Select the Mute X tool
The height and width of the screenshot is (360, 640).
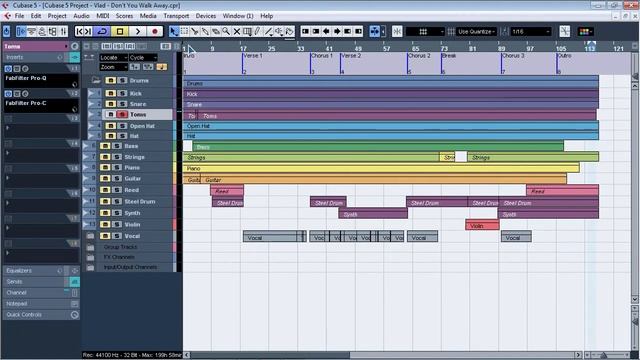[x=237, y=31]
